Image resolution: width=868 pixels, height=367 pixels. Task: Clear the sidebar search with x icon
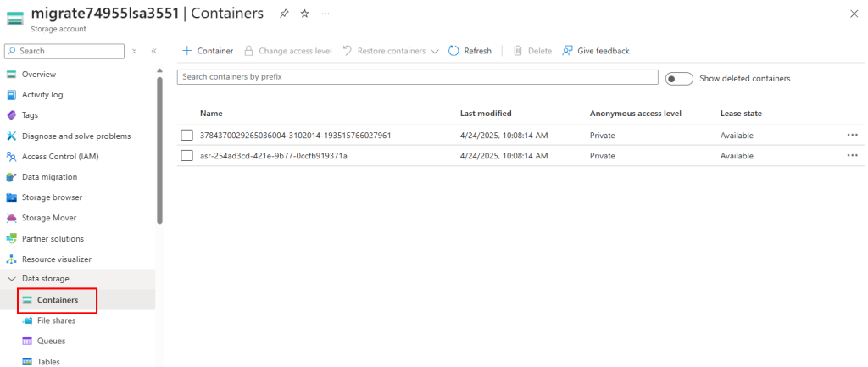[134, 51]
